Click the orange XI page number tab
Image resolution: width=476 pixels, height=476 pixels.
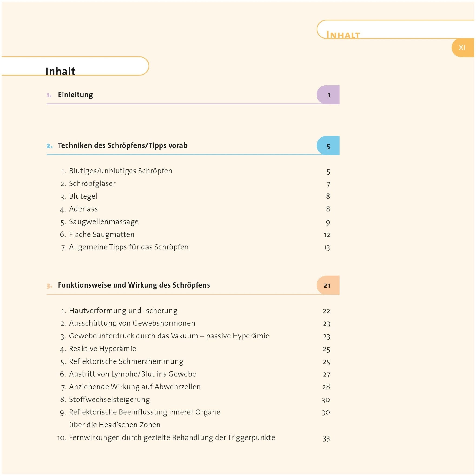point(462,48)
